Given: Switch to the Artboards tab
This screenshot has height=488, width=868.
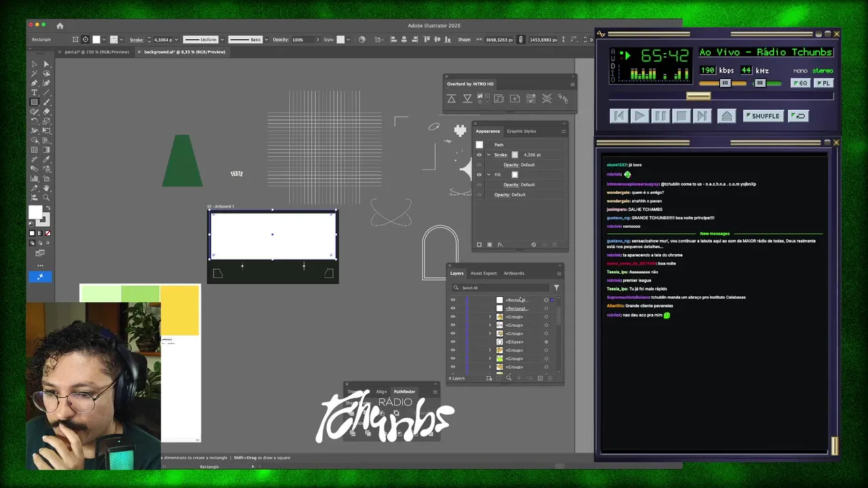Looking at the screenshot, I should (x=514, y=273).
